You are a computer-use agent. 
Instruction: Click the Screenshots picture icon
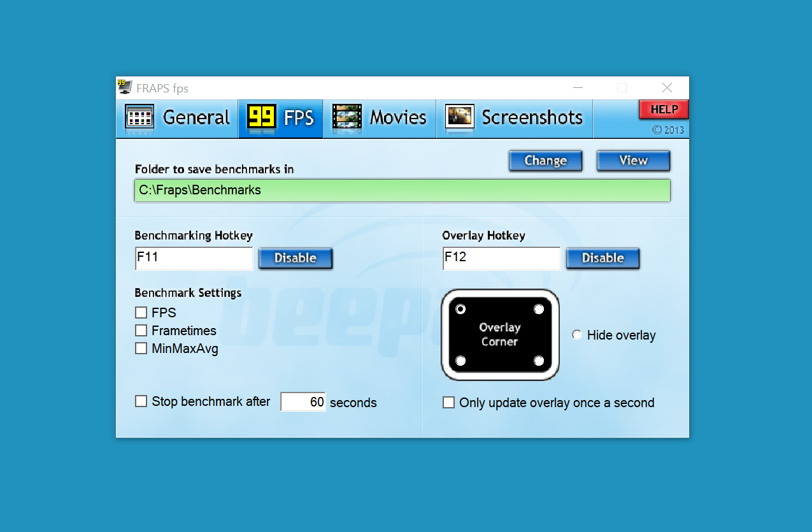[x=460, y=117]
